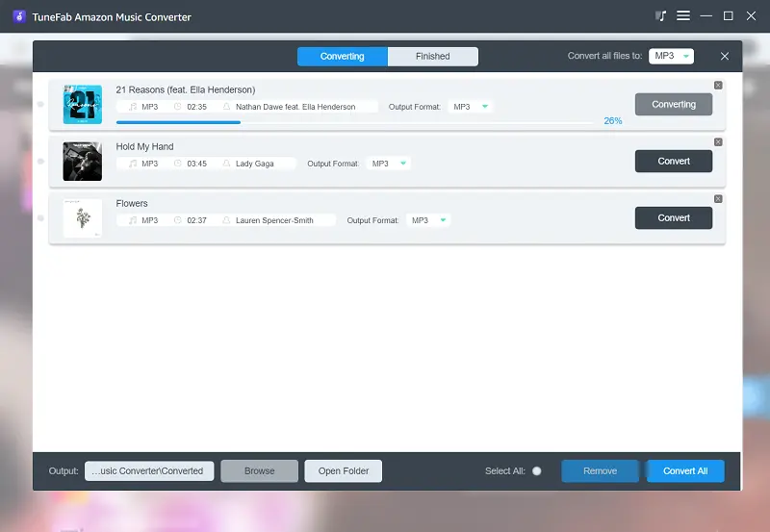Viewport: 770px width, 532px height.
Task: Click the 26% progress value
Action: 613,120
